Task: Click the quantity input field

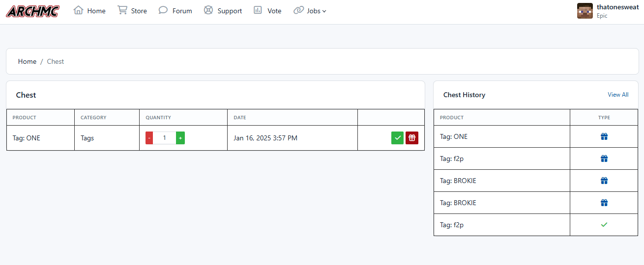Action: 164,138
